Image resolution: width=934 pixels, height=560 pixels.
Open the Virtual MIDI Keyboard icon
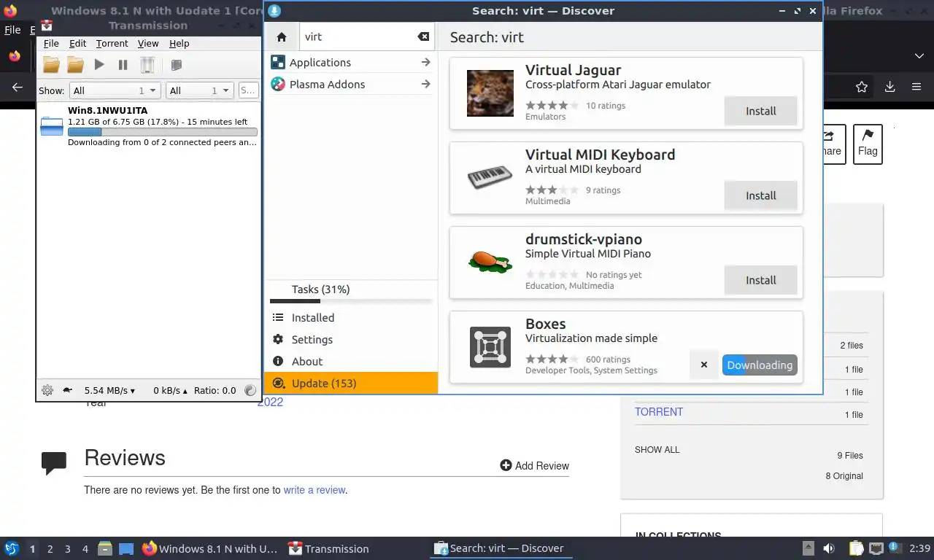(490, 178)
